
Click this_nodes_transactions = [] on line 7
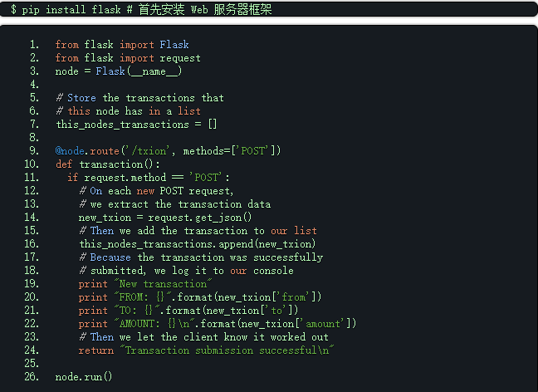pyautogui.click(x=136, y=125)
